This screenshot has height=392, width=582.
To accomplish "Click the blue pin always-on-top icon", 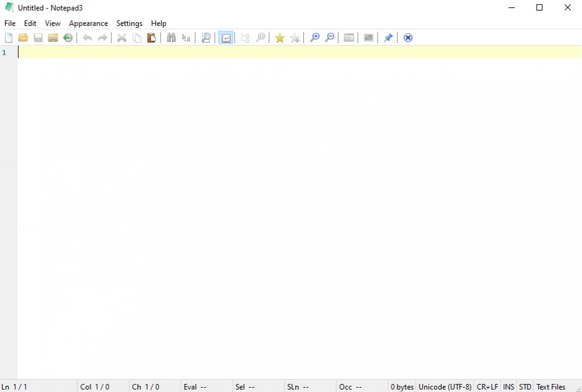I will 388,38.
